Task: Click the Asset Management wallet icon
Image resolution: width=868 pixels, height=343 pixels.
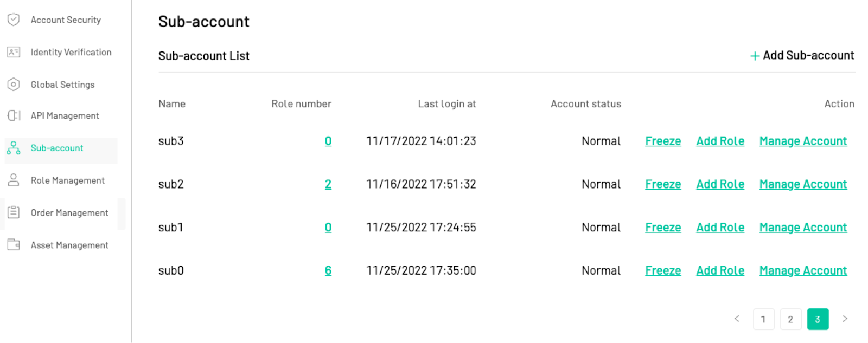Action: pyautogui.click(x=14, y=244)
